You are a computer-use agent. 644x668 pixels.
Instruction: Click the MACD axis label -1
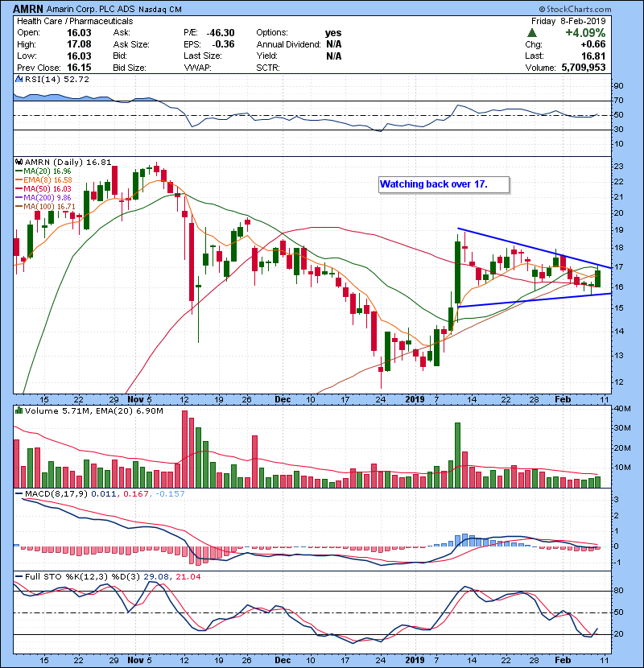coord(617,563)
